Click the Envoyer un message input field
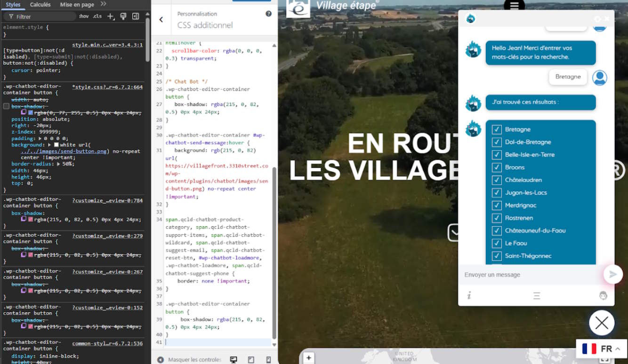 530,275
